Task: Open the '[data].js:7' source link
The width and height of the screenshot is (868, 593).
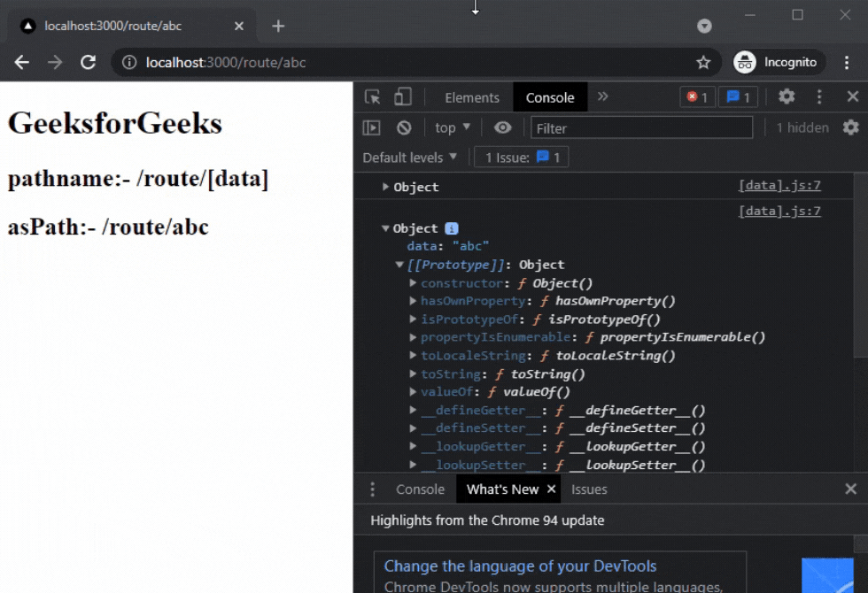Action: tap(779, 185)
